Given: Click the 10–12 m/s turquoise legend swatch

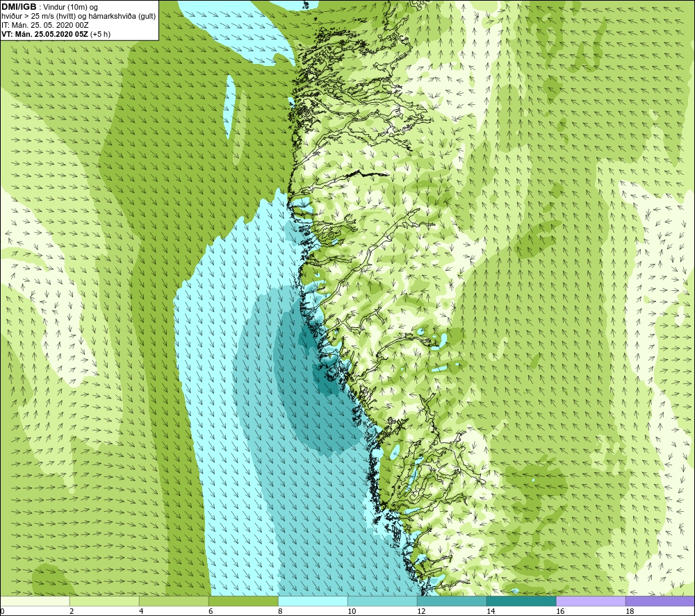Looking at the screenshot, I should (x=382, y=601).
